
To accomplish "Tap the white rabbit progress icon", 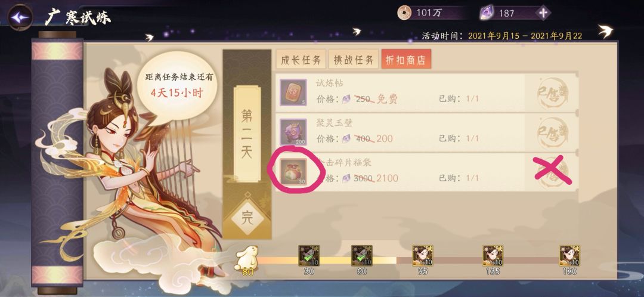I will (246, 258).
